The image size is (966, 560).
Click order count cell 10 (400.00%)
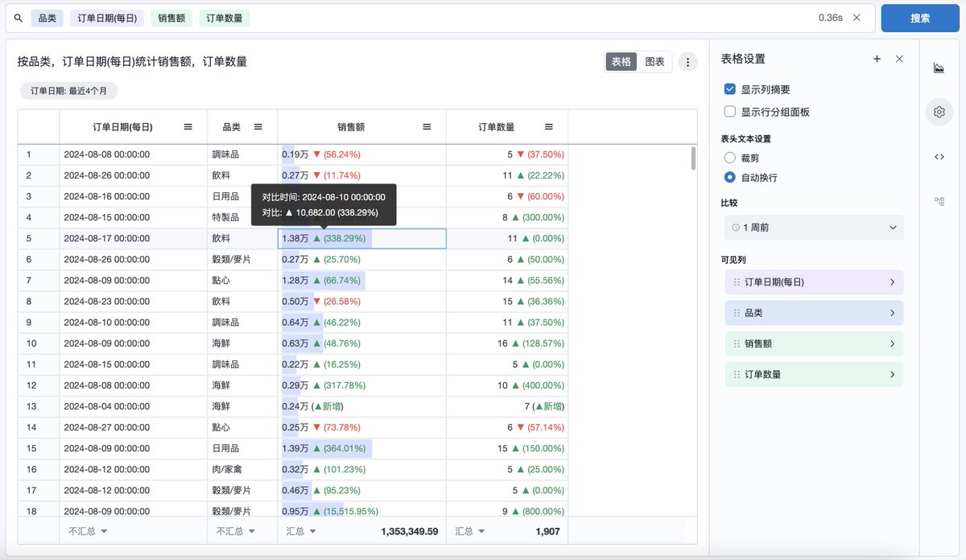click(x=507, y=385)
